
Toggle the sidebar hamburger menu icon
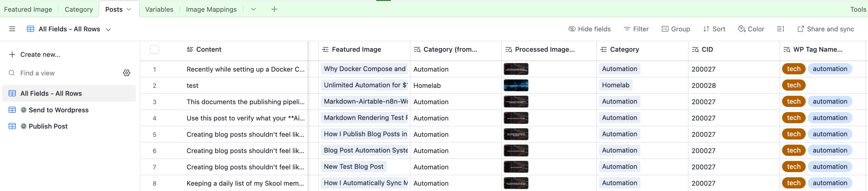pos(12,29)
